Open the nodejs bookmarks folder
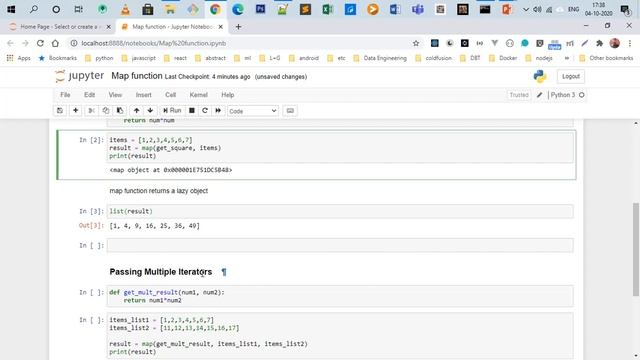Viewport: 640px width, 360px height. coord(539,58)
